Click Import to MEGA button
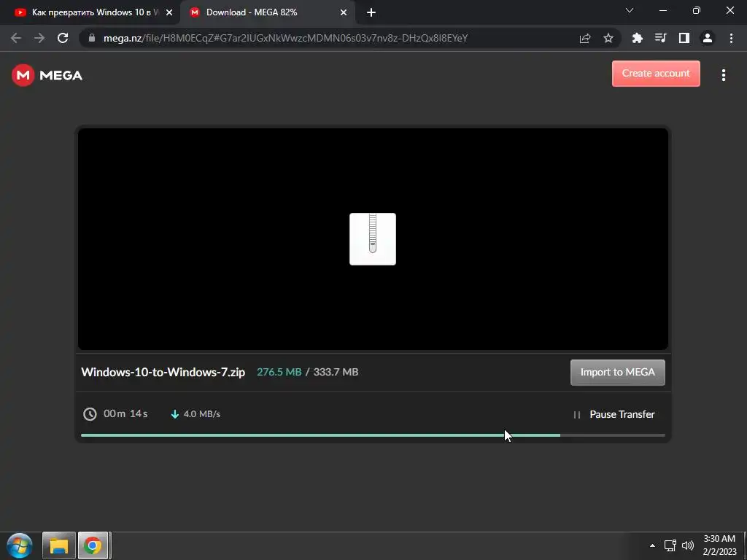747x560 pixels. pos(617,373)
